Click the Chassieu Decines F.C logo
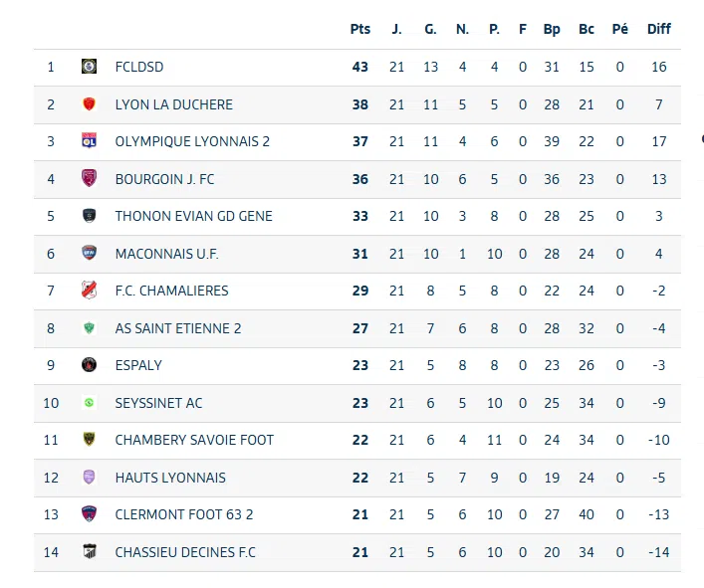 [89, 552]
